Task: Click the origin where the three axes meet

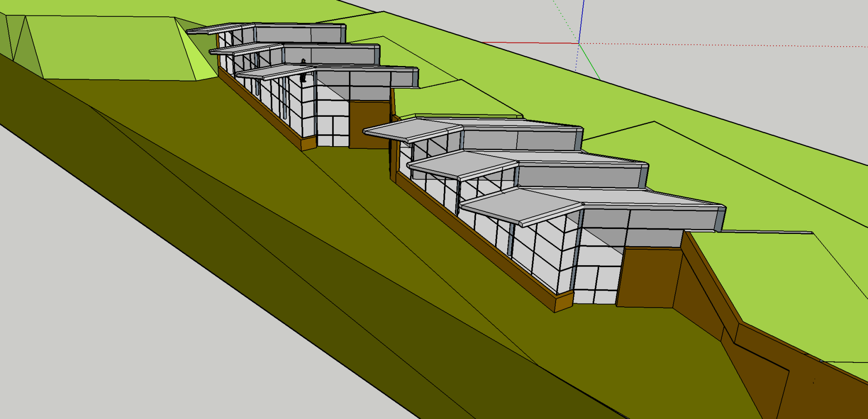Action: point(579,43)
